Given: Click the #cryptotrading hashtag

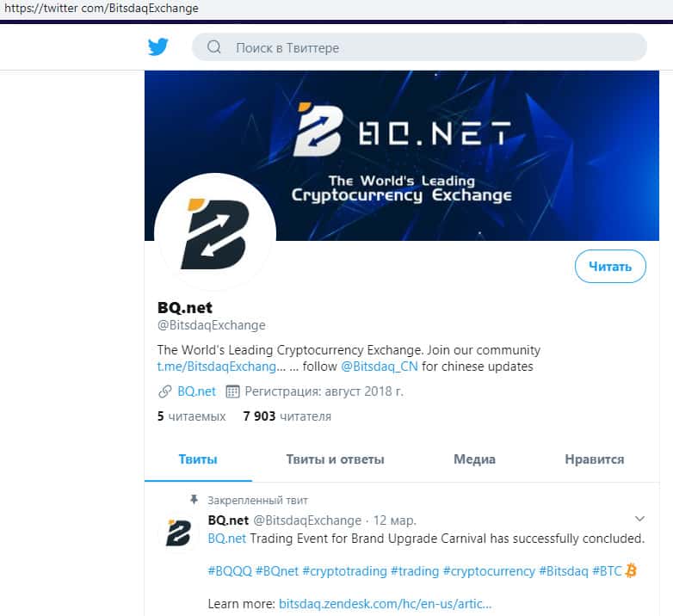Looking at the screenshot, I should coord(344,571).
